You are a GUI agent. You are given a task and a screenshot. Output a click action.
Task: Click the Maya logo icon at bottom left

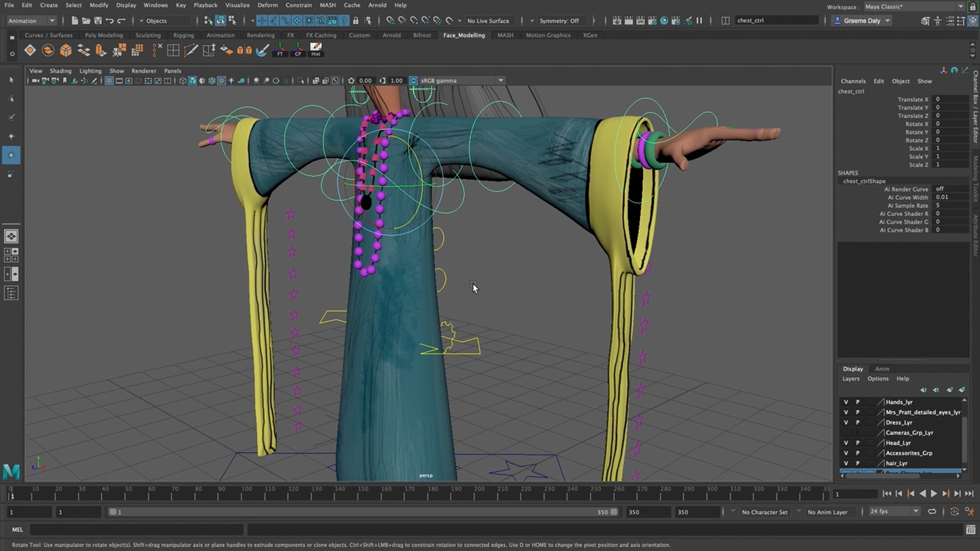[x=11, y=471]
